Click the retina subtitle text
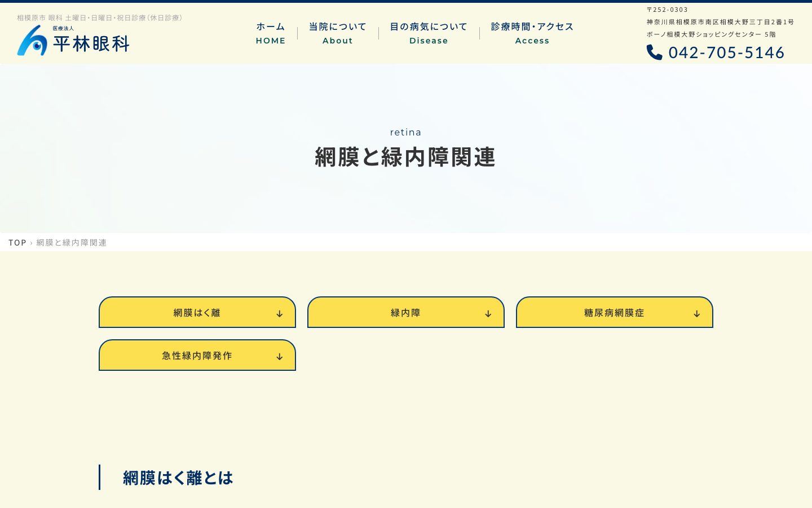 tap(406, 132)
